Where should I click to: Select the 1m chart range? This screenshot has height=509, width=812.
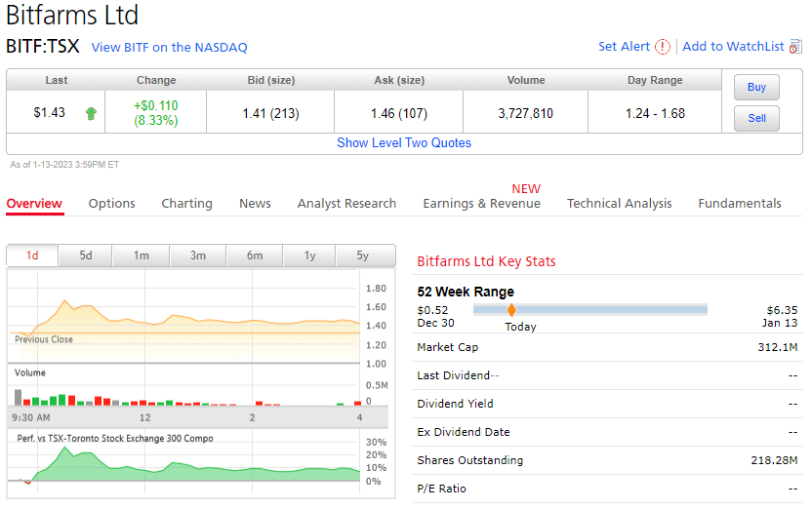tap(141, 255)
